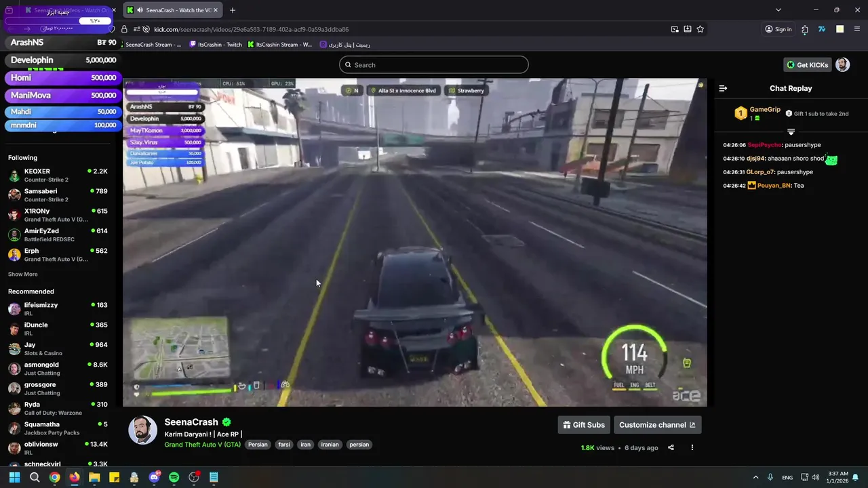This screenshot has width=868, height=488.
Task: Open the SeenaCrash channel name link
Action: [x=191, y=422]
